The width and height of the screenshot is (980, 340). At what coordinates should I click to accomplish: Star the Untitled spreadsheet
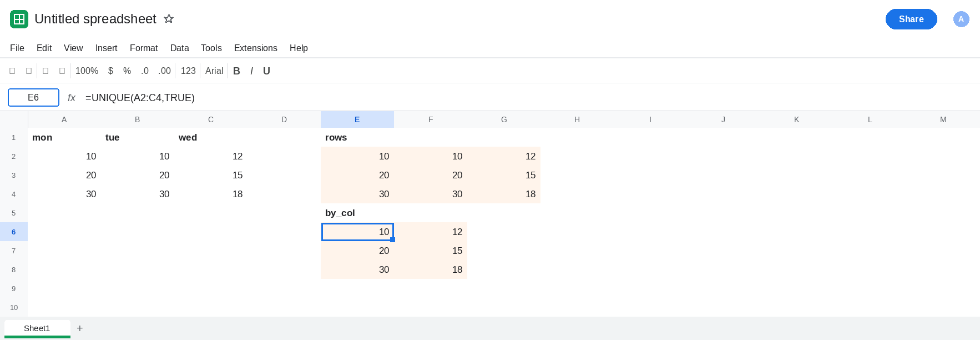click(x=169, y=19)
